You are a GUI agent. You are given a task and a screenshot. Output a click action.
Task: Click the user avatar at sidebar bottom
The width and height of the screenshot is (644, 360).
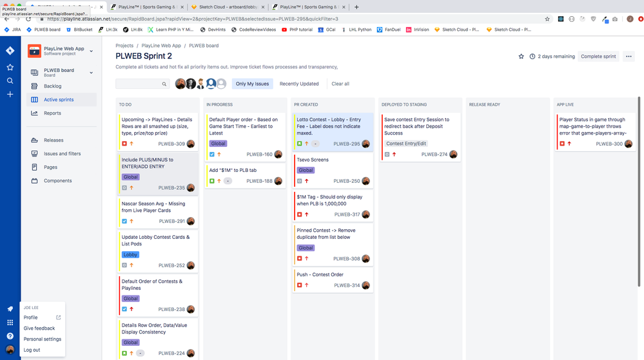[x=10, y=350]
